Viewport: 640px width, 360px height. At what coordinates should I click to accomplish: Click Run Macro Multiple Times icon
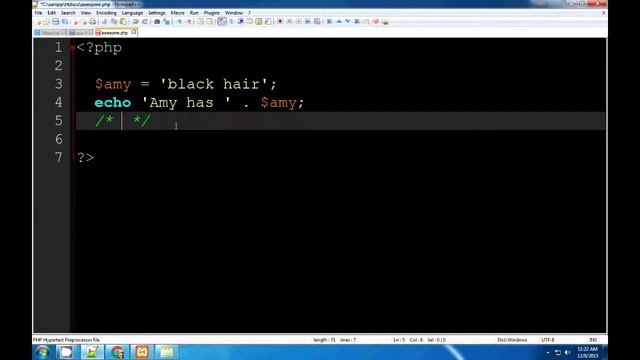click(308, 21)
